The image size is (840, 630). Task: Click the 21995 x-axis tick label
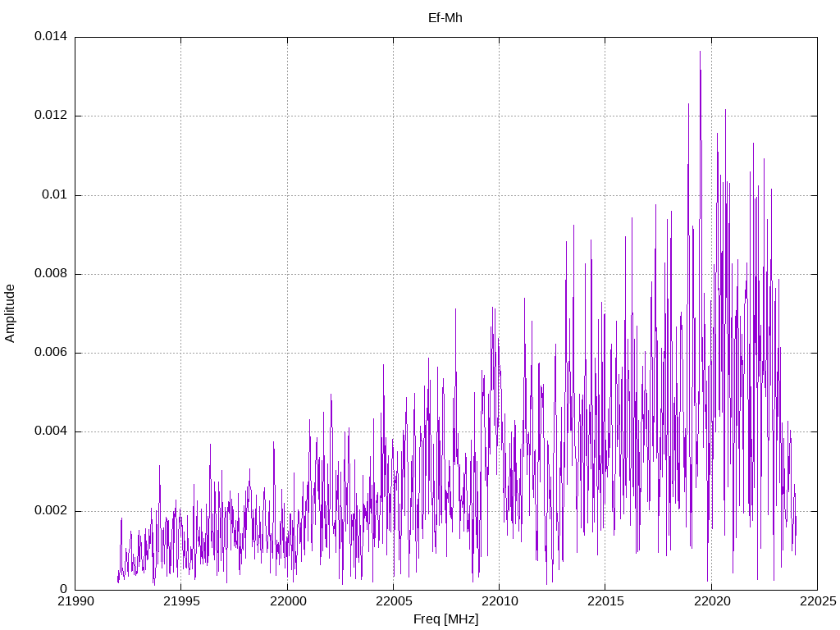(181, 601)
